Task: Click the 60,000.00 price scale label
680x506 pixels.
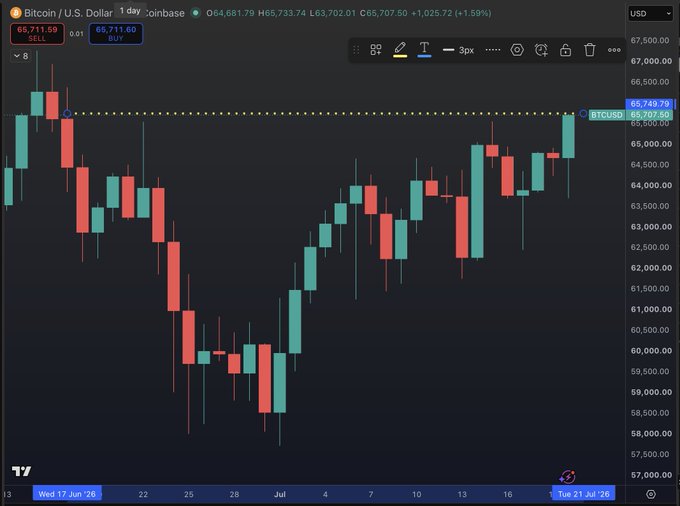Action: pyautogui.click(x=651, y=351)
